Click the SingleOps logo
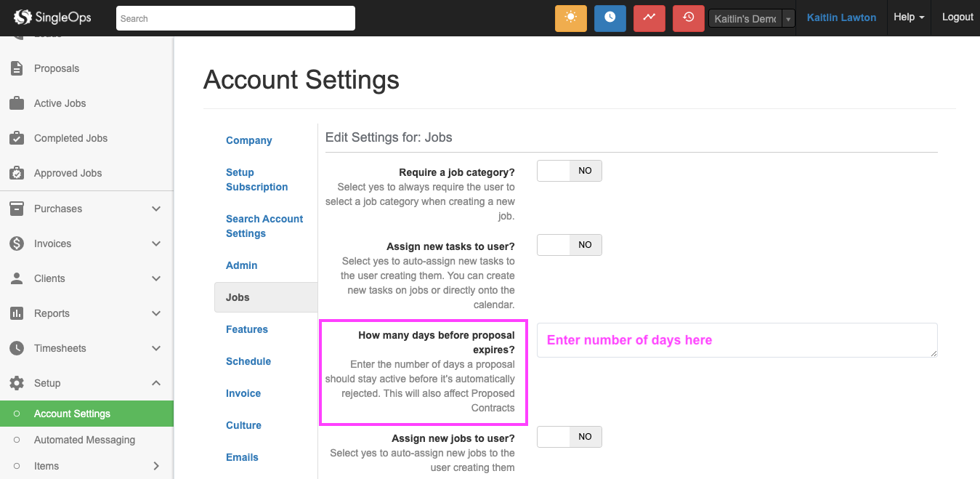The width and height of the screenshot is (980, 479). [53, 17]
